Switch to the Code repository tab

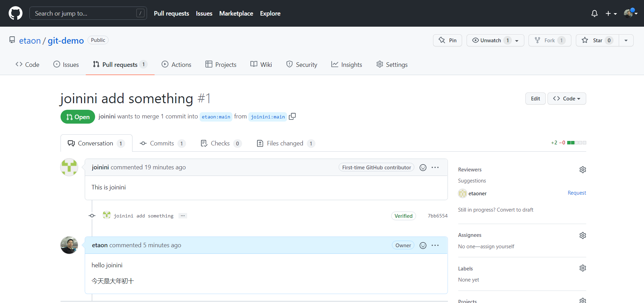click(27, 65)
